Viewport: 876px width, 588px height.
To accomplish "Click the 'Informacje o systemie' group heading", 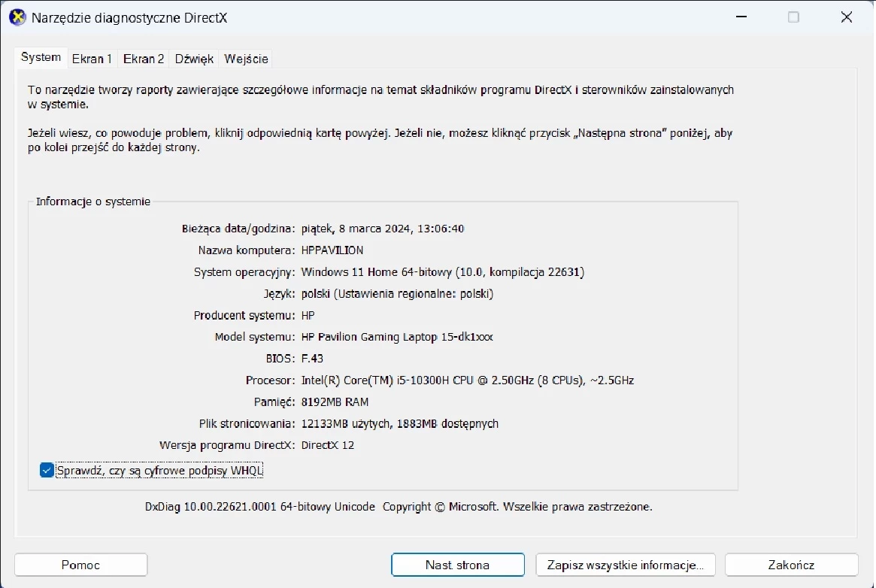I will coord(93,202).
